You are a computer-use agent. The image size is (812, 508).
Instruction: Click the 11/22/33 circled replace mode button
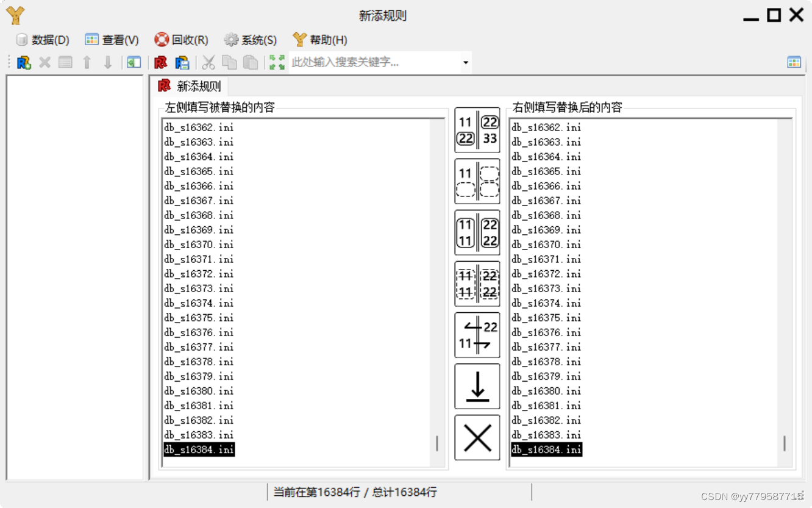tap(477, 130)
